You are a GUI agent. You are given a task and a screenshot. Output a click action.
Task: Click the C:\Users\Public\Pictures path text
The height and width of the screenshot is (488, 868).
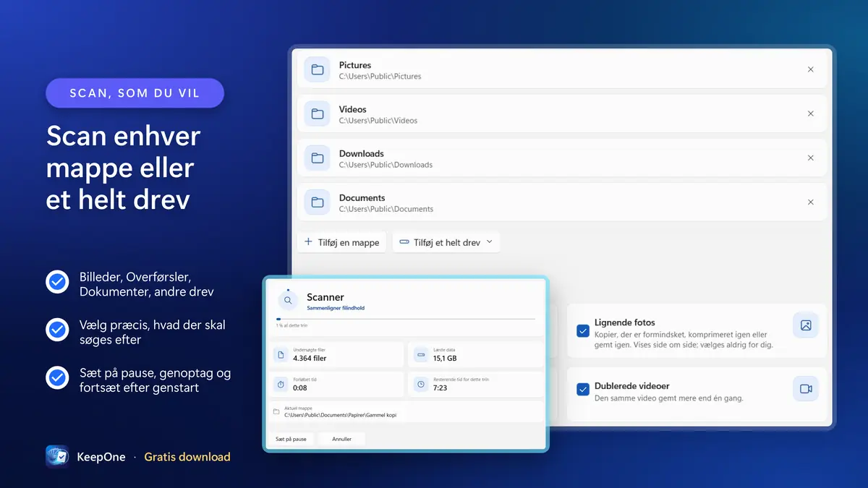click(380, 77)
